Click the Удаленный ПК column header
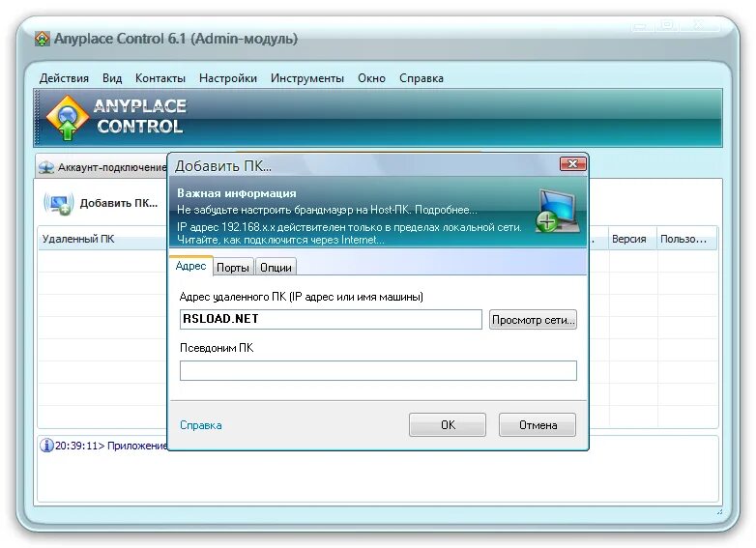 [x=102, y=239]
